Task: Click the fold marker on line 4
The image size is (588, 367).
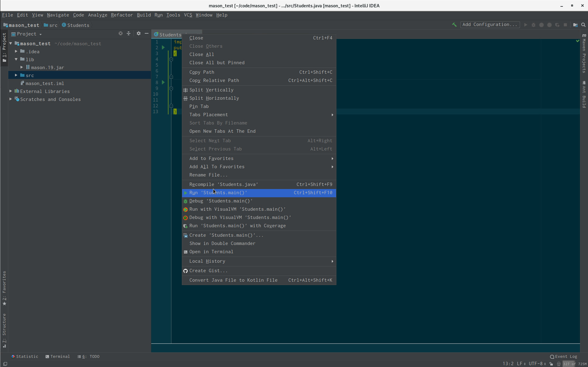Action: [x=171, y=59]
